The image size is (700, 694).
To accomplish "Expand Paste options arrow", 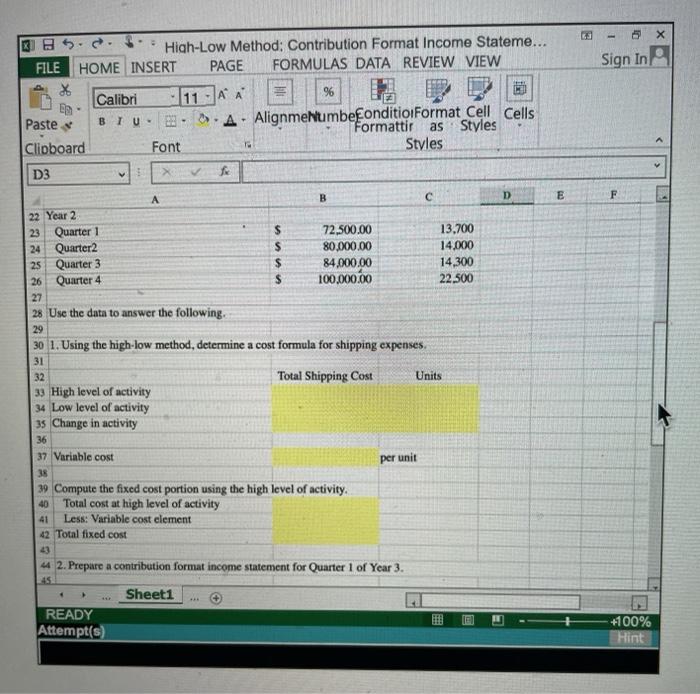I will tap(41, 134).
